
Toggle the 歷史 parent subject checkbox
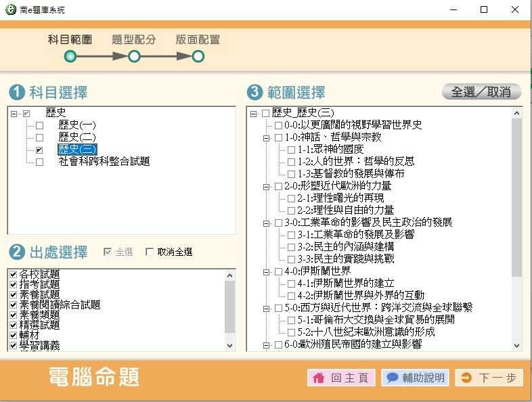pyautogui.click(x=26, y=114)
